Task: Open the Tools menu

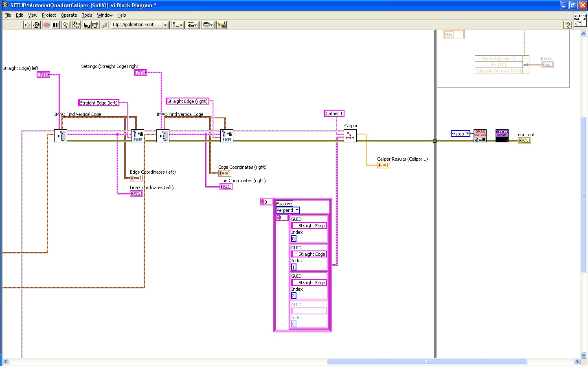Action: [x=87, y=15]
